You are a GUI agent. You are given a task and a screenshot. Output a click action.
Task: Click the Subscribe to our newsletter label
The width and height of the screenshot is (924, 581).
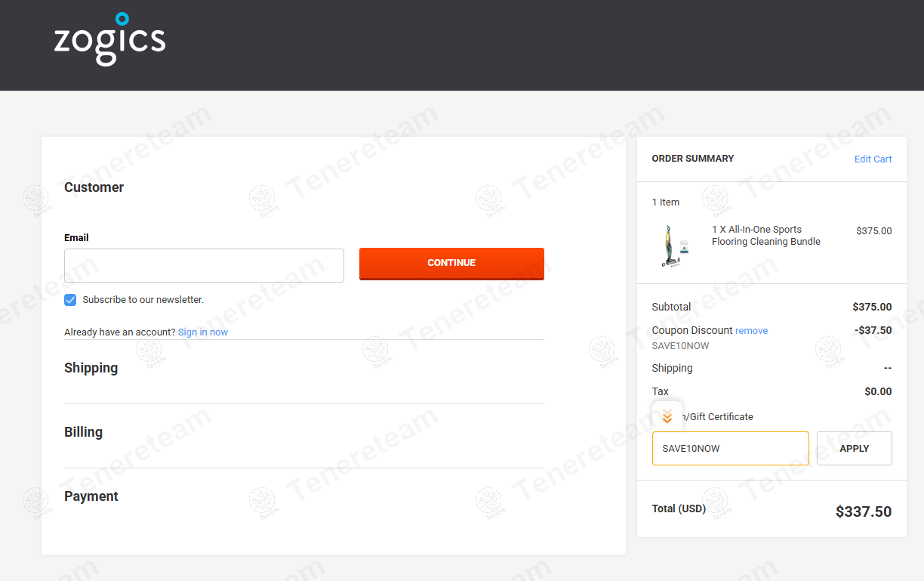click(143, 300)
